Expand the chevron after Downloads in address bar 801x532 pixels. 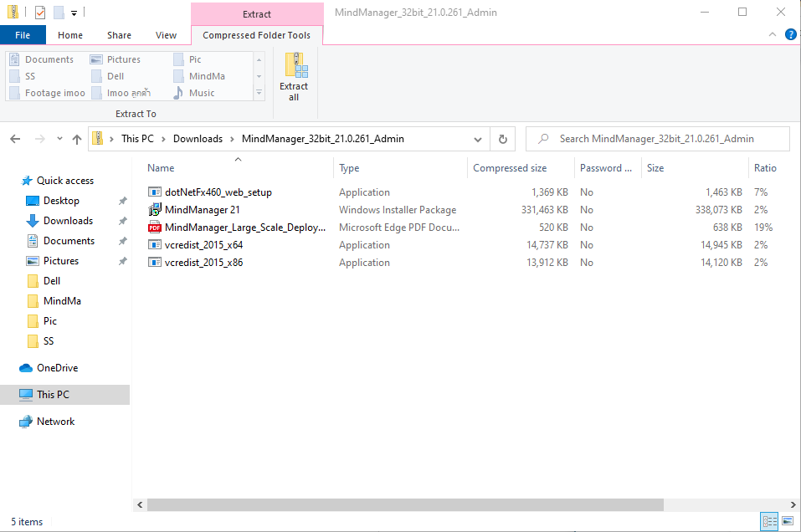pos(232,139)
